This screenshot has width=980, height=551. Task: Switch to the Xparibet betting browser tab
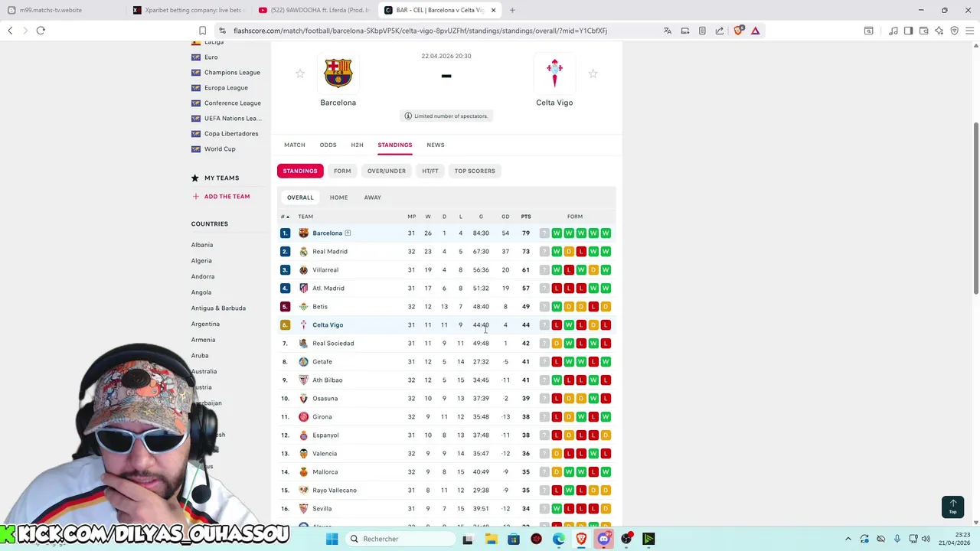(x=188, y=10)
